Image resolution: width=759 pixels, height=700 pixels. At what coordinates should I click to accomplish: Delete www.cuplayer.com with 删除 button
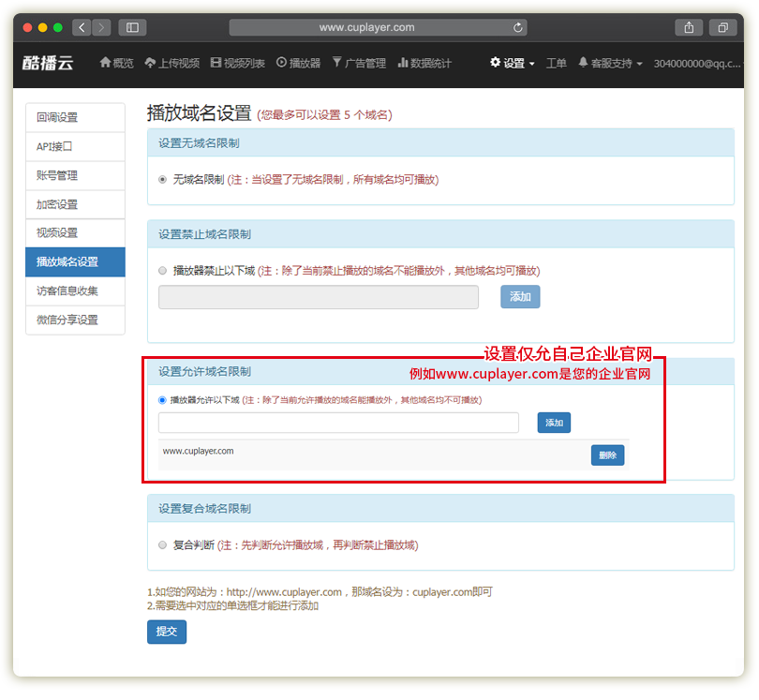[607, 455]
